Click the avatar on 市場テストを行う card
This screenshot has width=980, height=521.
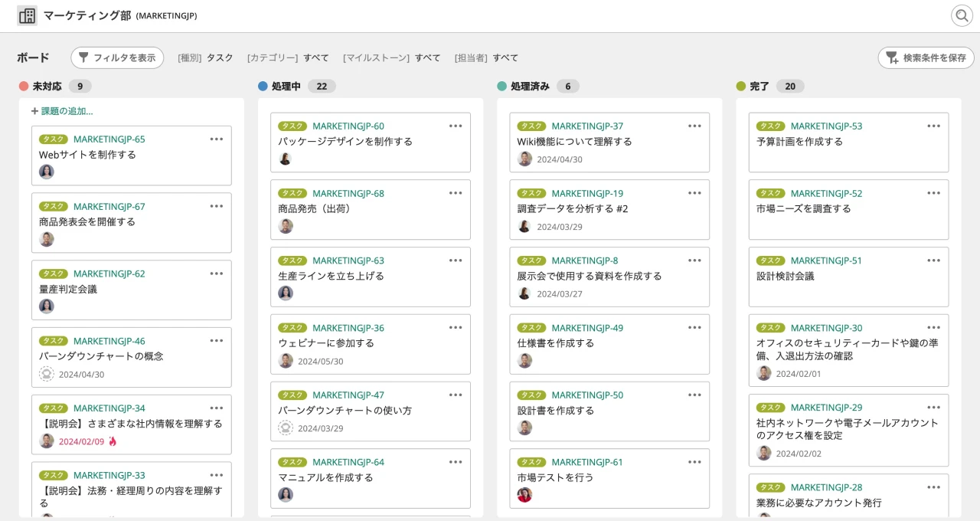point(524,494)
